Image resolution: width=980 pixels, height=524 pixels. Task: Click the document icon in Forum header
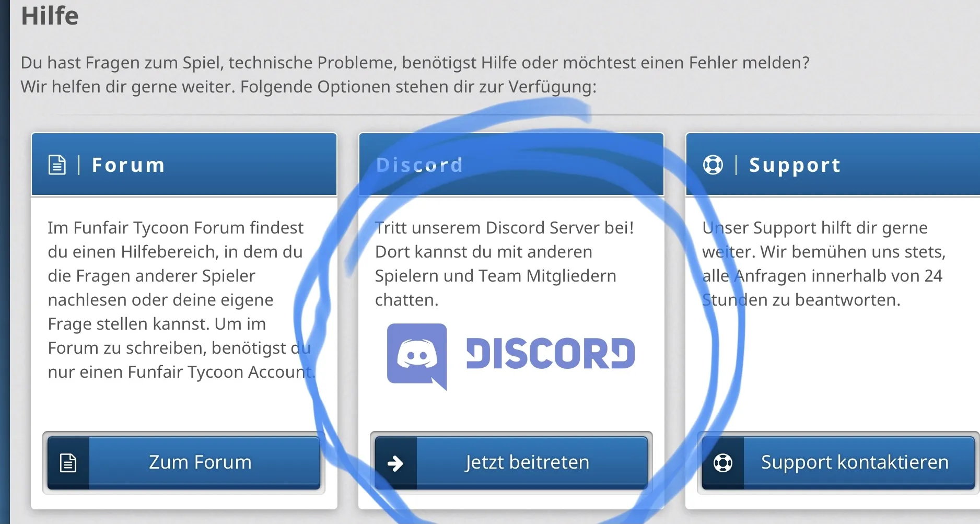(57, 165)
